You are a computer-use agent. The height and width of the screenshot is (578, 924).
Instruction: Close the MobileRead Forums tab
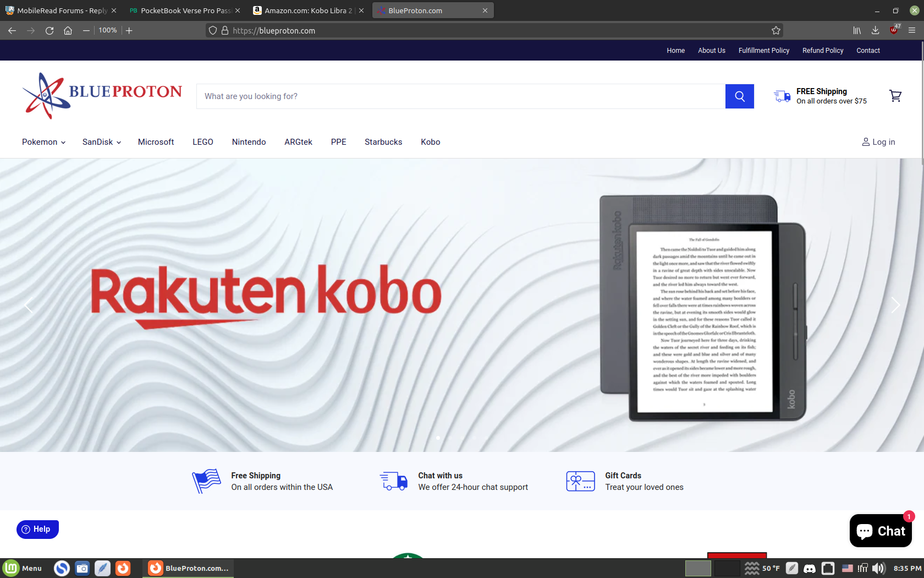point(114,10)
